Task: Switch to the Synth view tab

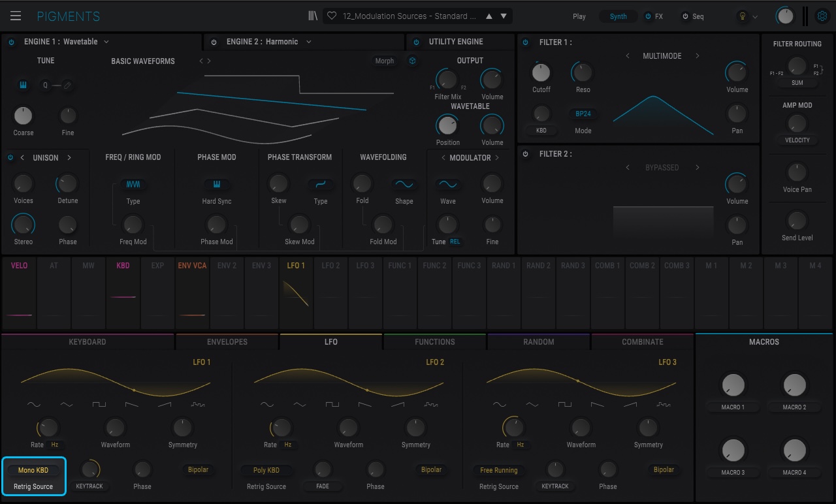Action: tap(618, 16)
